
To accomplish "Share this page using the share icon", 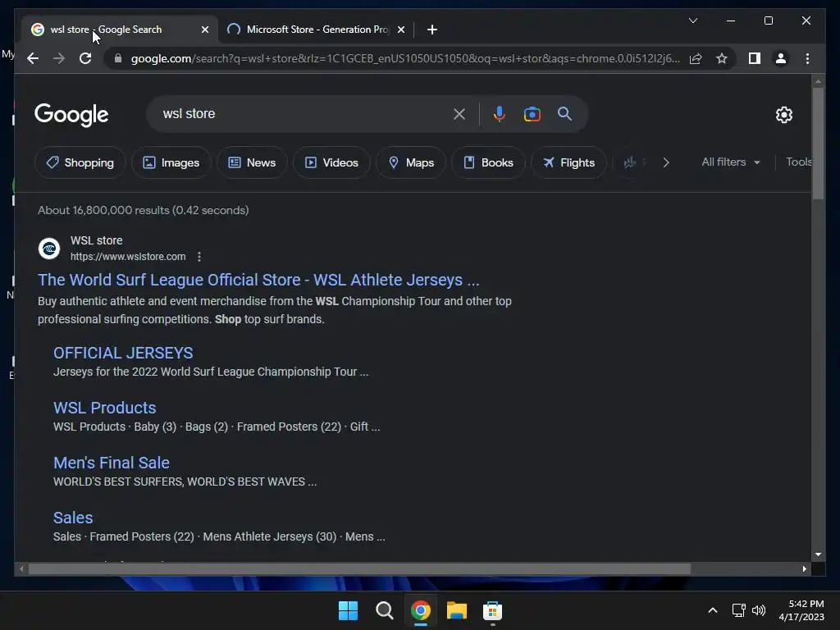I will [696, 58].
